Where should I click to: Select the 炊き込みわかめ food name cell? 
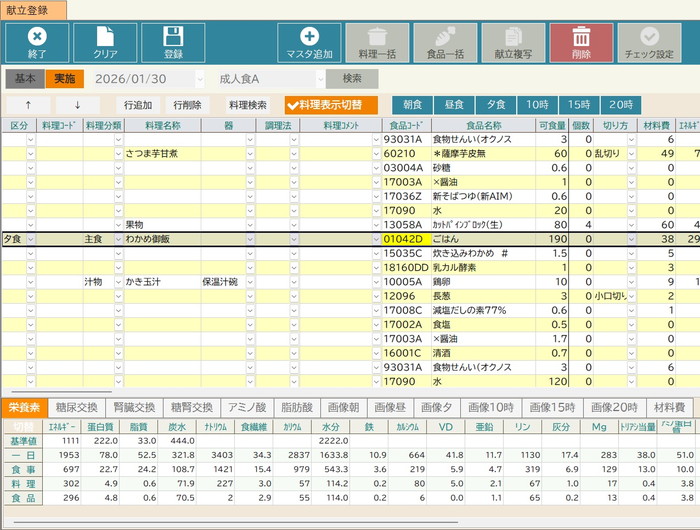point(483,254)
